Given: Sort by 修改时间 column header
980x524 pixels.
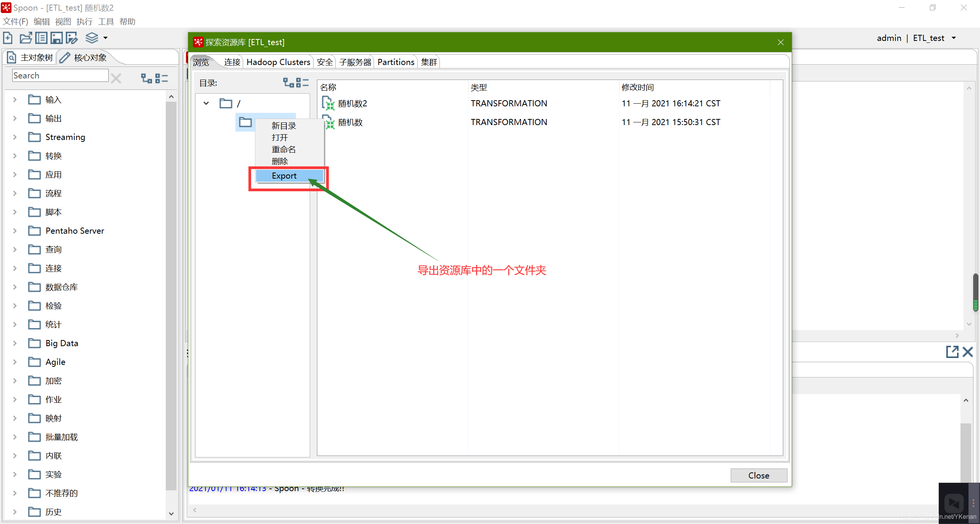Looking at the screenshot, I should (694, 87).
